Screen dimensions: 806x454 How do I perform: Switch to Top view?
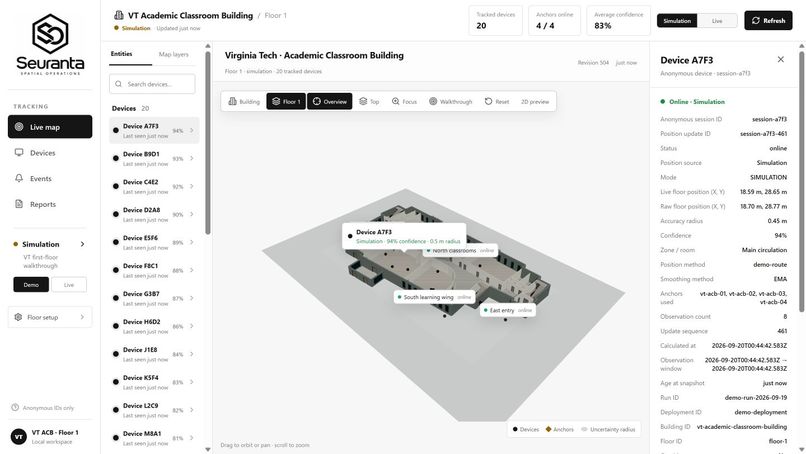369,102
